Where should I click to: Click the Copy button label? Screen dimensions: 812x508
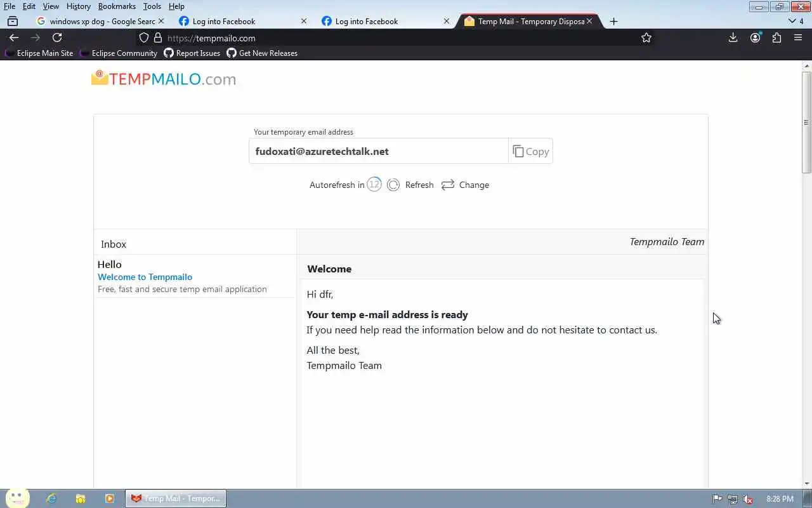[537, 152]
